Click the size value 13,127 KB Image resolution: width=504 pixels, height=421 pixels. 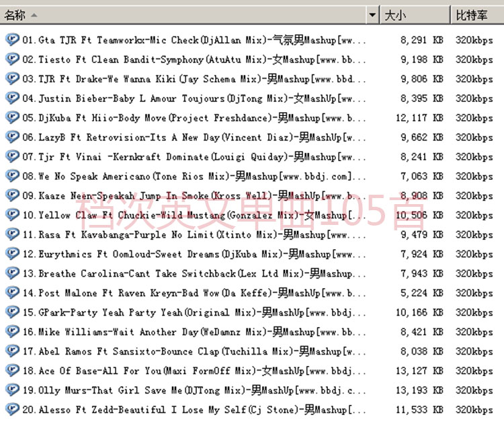419,371
